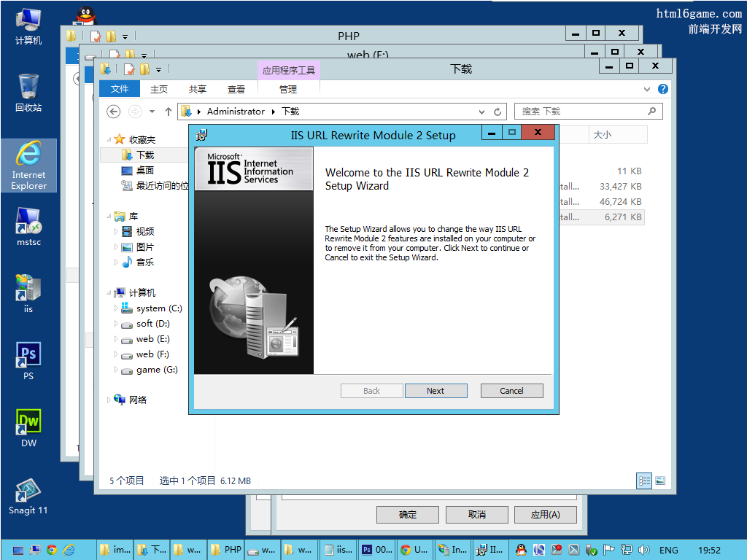Viewport: 747px width, 560px height.
Task: Click the Explorer help question mark icon
Action: (x=662, y=89)
